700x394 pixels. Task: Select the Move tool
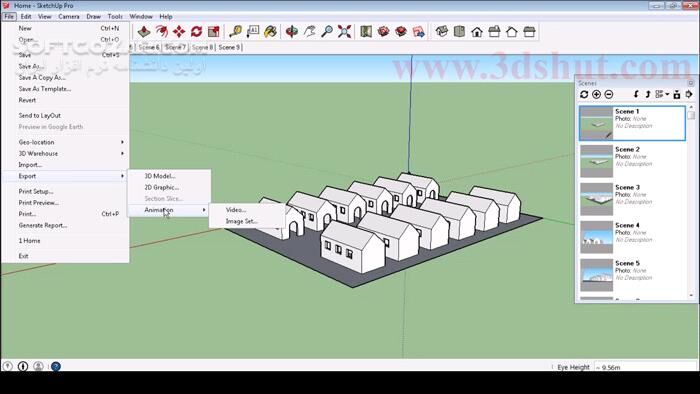click(179, 31)
